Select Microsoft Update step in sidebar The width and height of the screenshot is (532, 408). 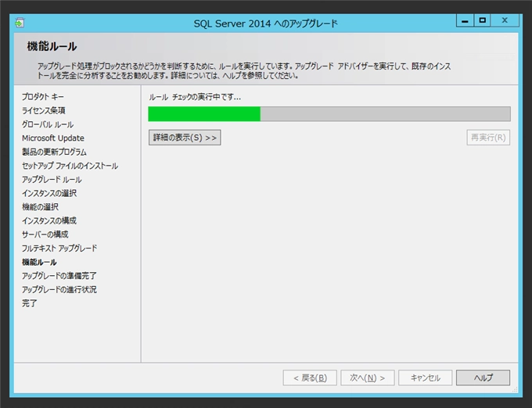53,138
